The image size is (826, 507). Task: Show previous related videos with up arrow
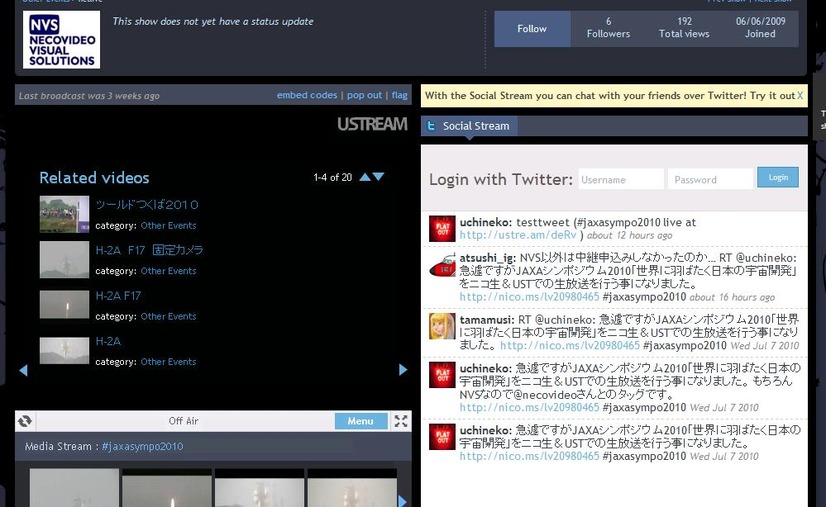pyautogui.click(x=365, y=177)
